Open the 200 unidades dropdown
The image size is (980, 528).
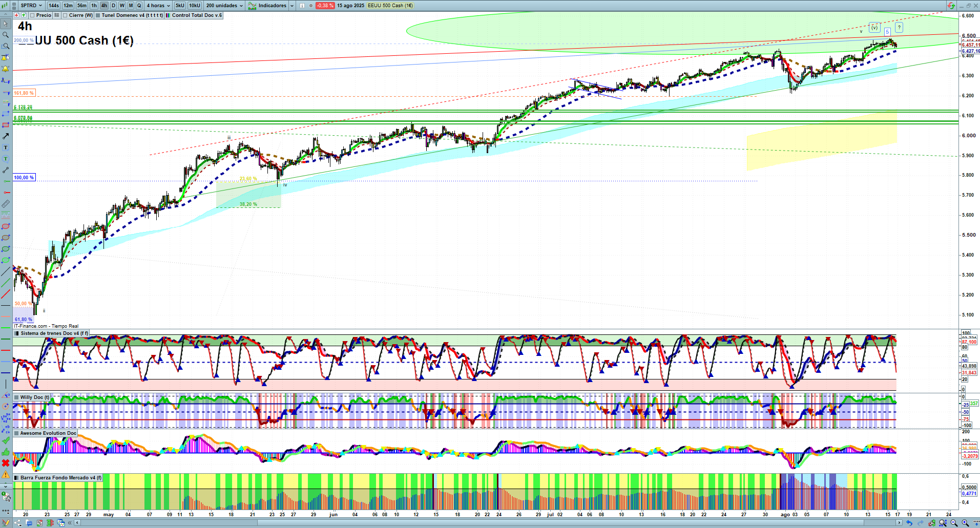click(224, 6)
